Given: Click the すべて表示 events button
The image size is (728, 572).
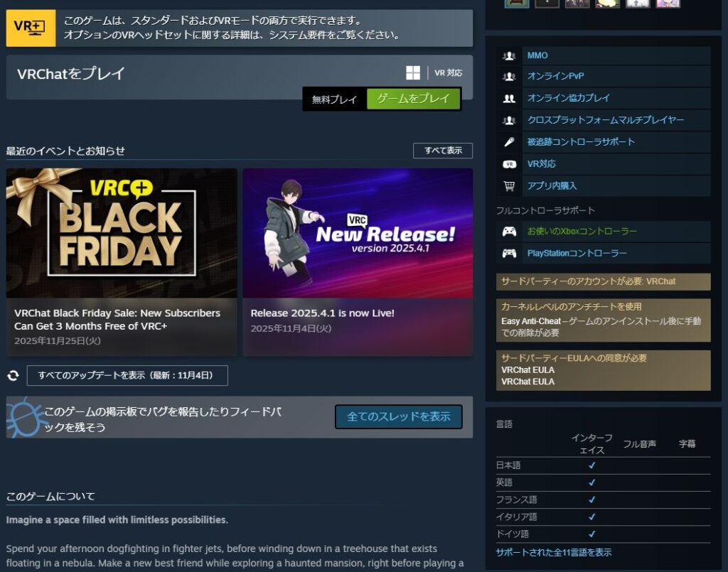Looking at the screenshot, I should 443,151.
